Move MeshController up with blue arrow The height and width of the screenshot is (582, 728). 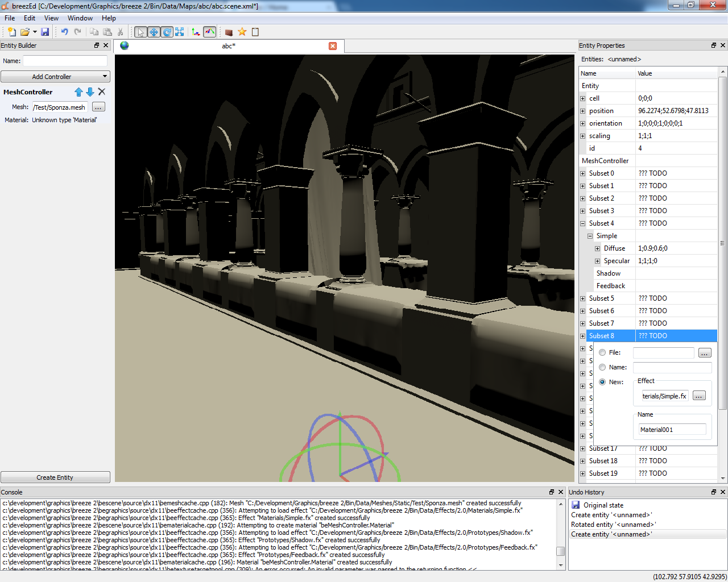pos(78,92)
